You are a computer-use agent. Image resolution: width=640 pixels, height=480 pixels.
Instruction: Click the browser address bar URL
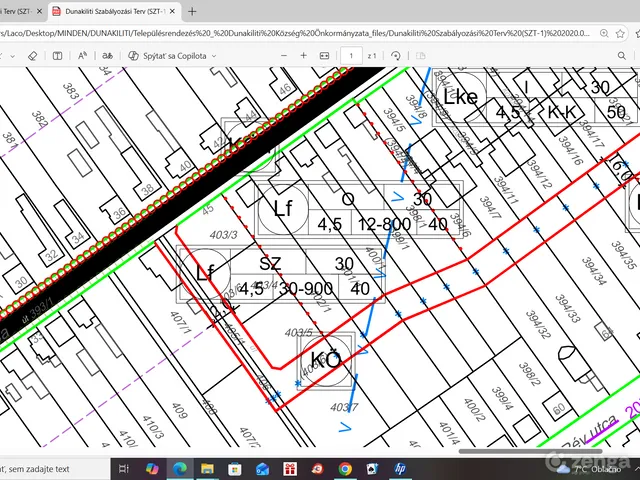pos(300,33)
